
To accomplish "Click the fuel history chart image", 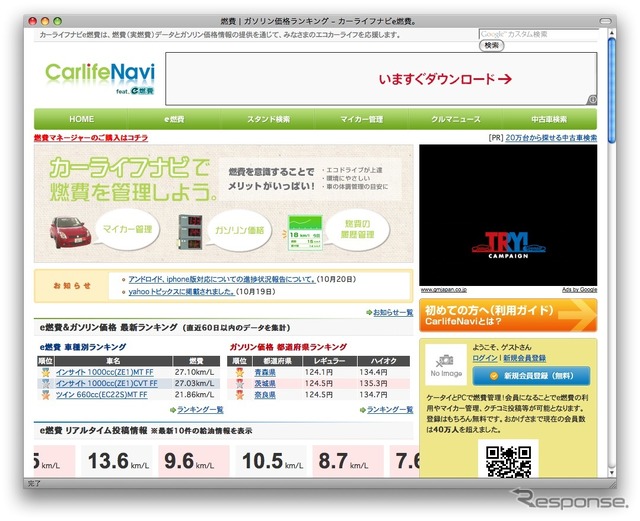I will 305,232.
